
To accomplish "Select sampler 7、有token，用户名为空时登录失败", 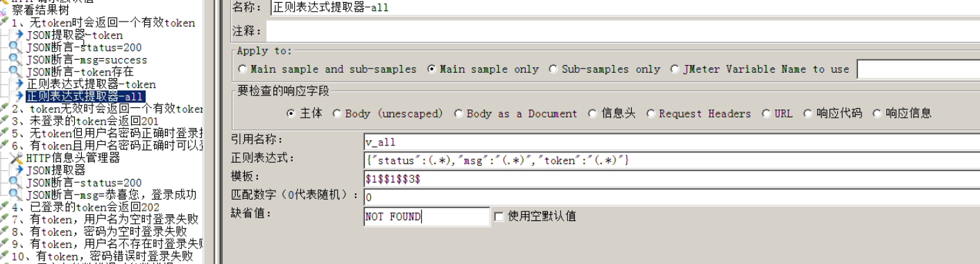I will pyautogui.click(x=105, y=219).
